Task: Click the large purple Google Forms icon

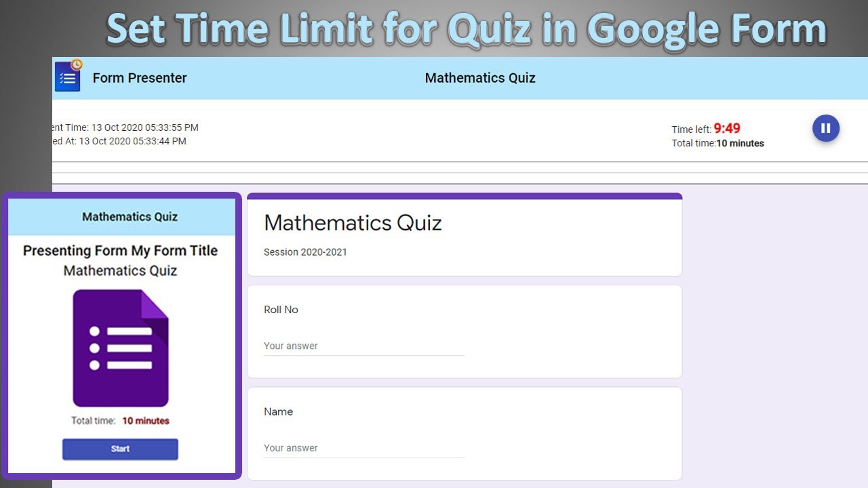Action: (x=121, y=348)
